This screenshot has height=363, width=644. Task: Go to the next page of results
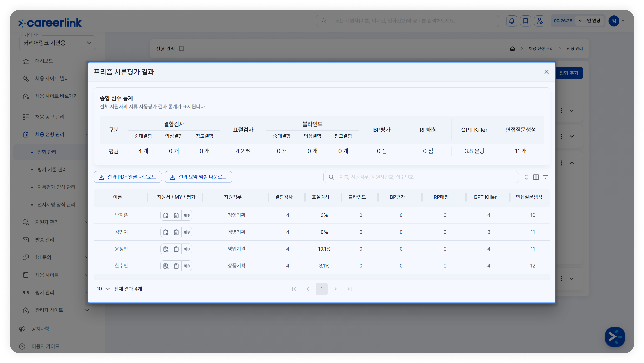pos(336,289)
